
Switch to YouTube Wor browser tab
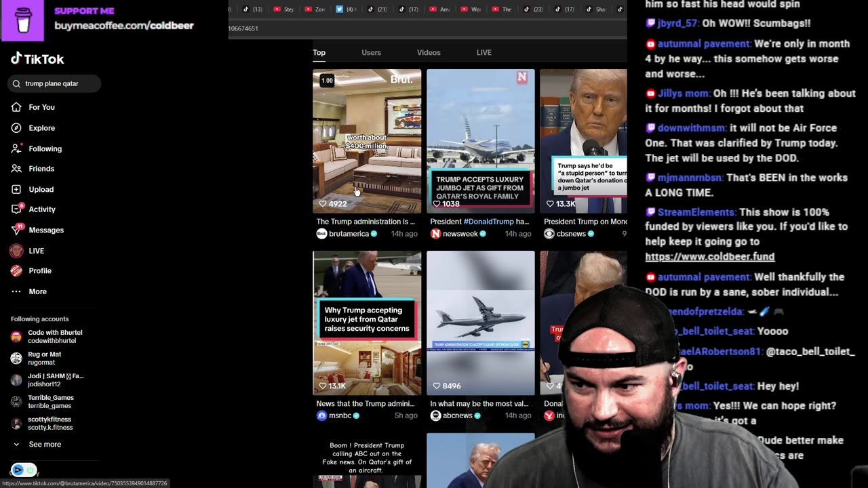tap(471, 9)
